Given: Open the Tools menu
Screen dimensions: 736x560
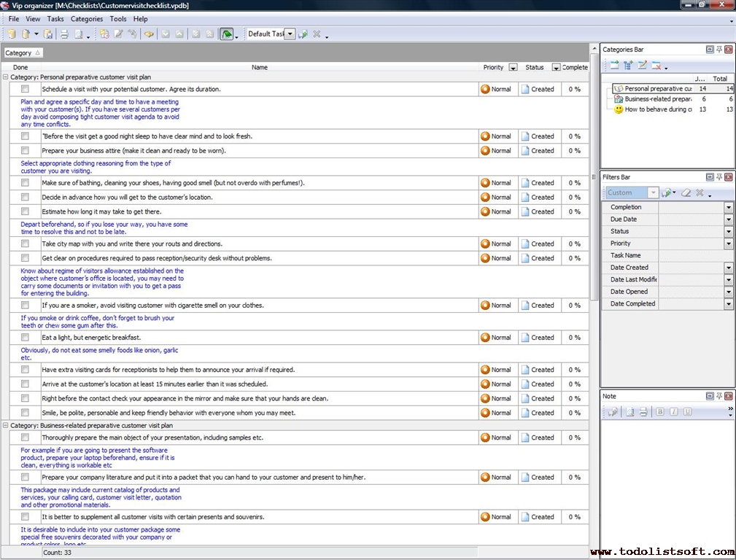Looking at the screenshot, I should click(117, 19).
